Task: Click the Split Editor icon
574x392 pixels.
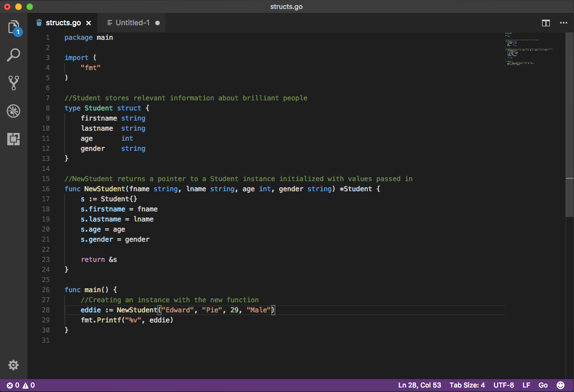Action: [545, 23]
